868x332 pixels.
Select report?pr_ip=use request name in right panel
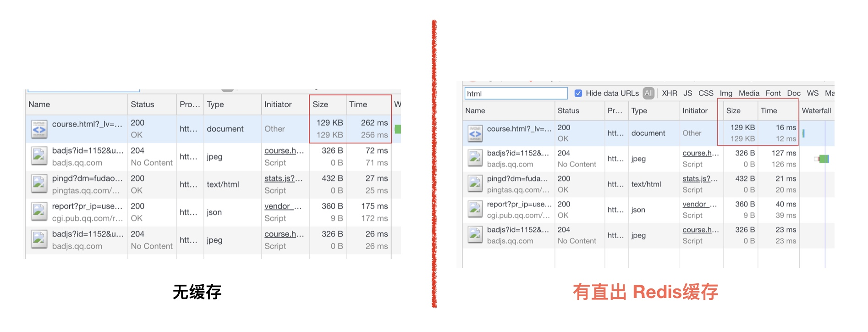pos(519,204)
